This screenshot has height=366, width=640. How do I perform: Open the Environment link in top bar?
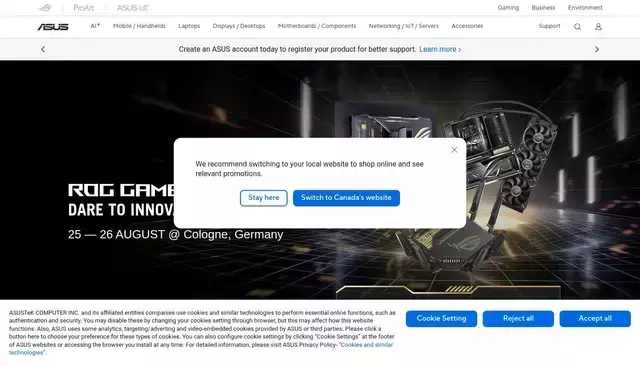(x=585, y=7)
